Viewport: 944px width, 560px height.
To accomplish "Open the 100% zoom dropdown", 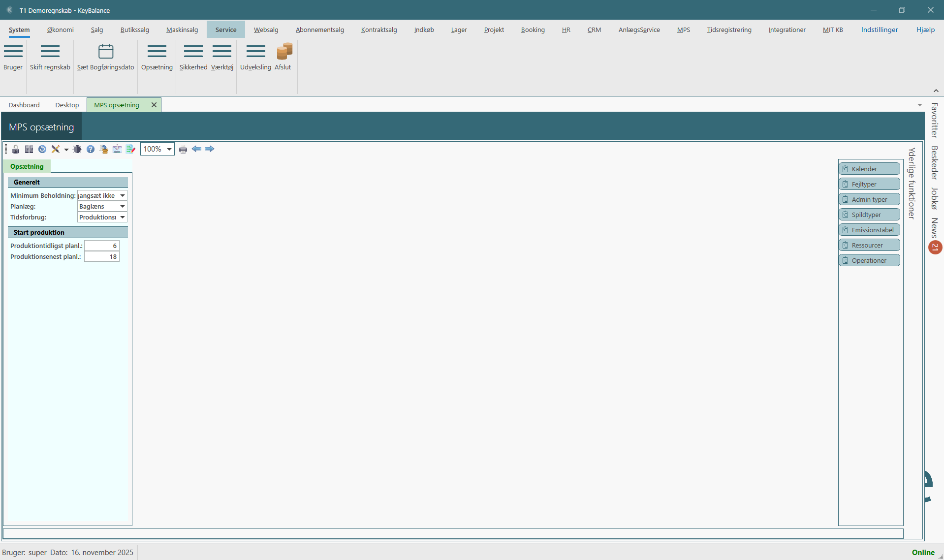I will point(169,149).
